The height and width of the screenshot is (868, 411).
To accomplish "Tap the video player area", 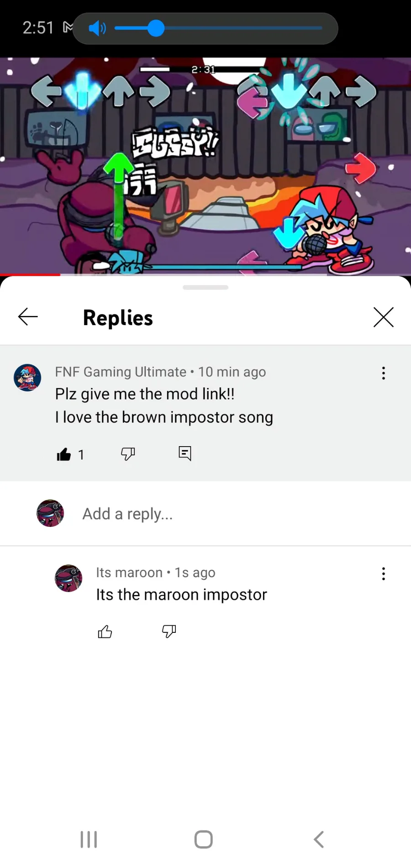I will click(x=205, y=166).
